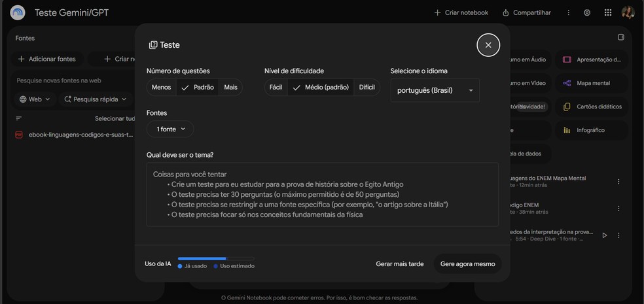Click the Uso da IA usage bar

coord(216,258)
